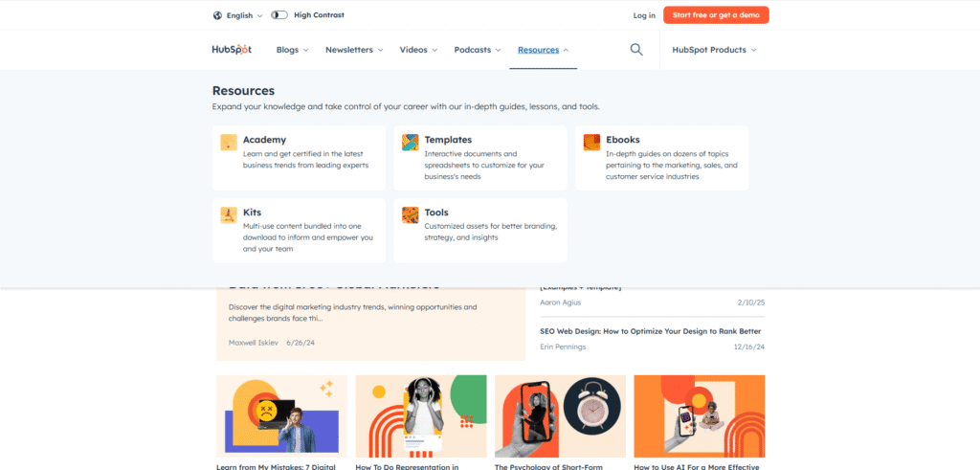Collapse the Resources menu
980x470 pixels.
coord(544,50)
